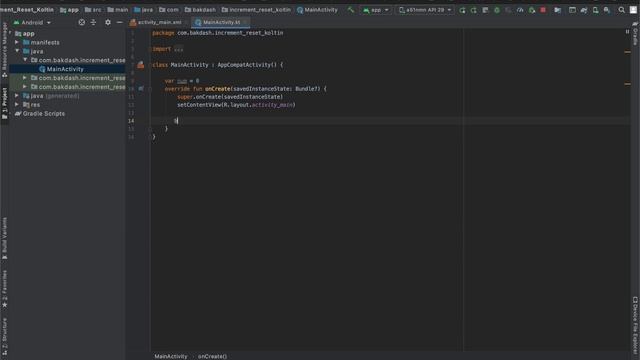The height and width of the screenshot is (360, 640).
Task: Click the MainActivity status breadcrumb at bottom
Action: (x=171, y=356)
